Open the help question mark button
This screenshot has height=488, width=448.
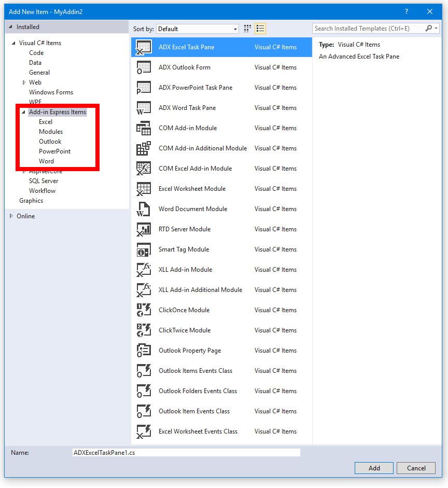[x=407, y=11]
